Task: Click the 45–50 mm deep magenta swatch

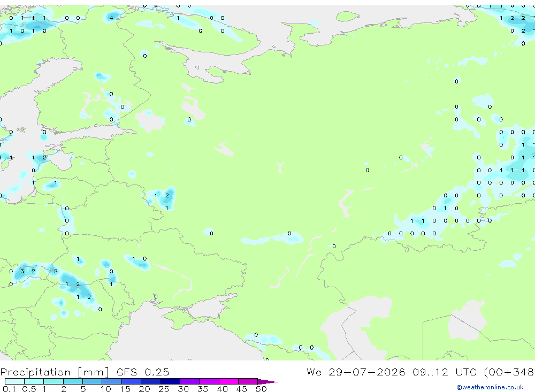Action: coord(248,381)
